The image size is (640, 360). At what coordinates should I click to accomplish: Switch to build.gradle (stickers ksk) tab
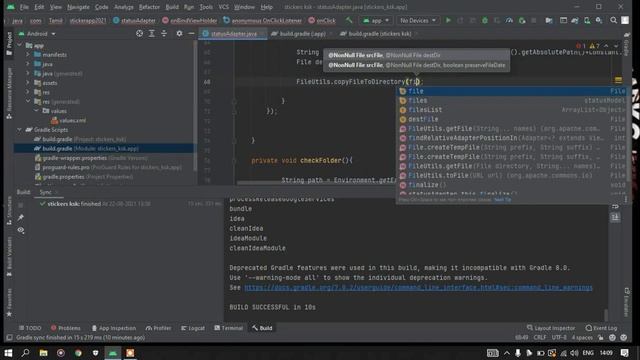tap(380, 34)
